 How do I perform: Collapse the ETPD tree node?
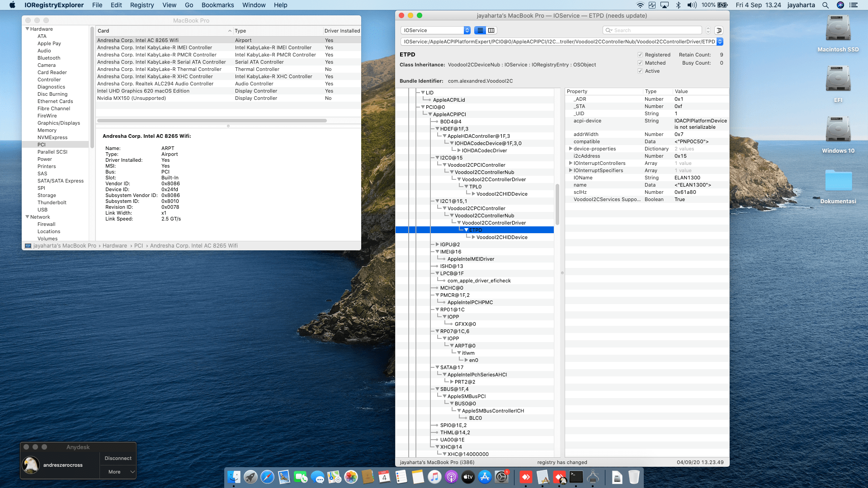click(x=466, y=230)
